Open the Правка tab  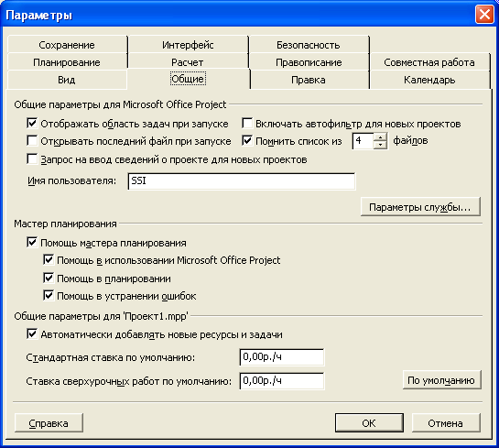point(308,80)
